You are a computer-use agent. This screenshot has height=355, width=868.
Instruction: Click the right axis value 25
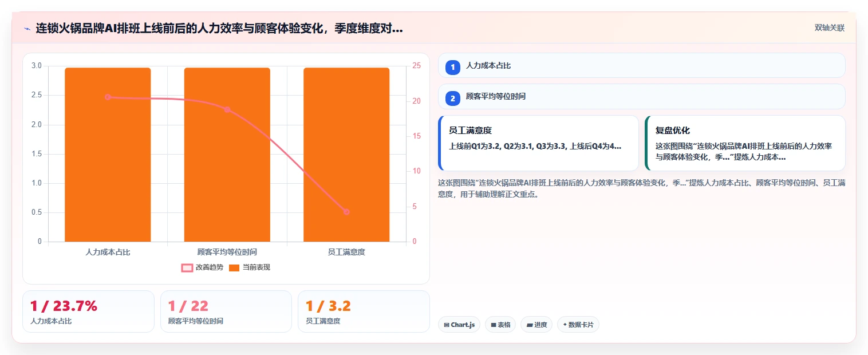click(x=416, y=66)
